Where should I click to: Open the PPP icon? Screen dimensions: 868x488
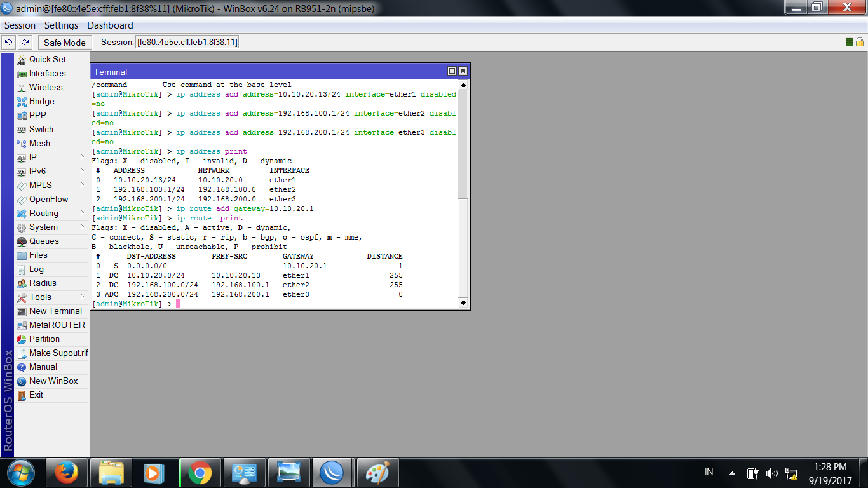tap(22, 115)
